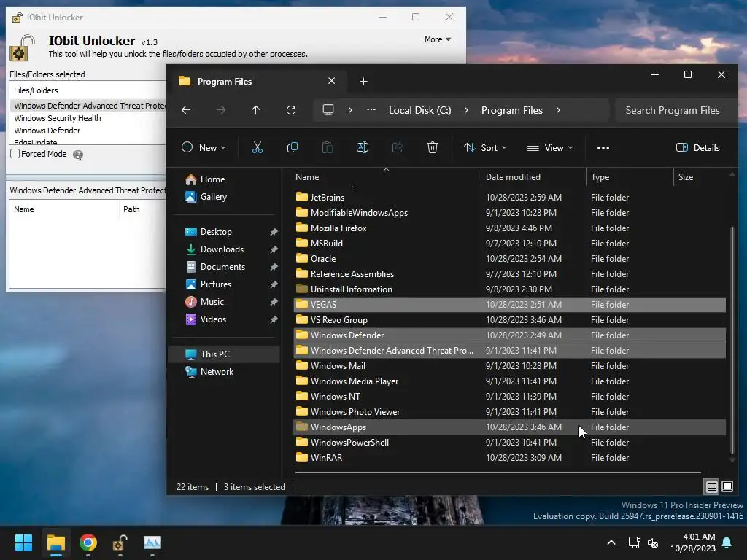Viewport: 747px width, 560px height.
Task: Go back with the left arrow button
Action: pyautogui.click(x=186, y=110)
